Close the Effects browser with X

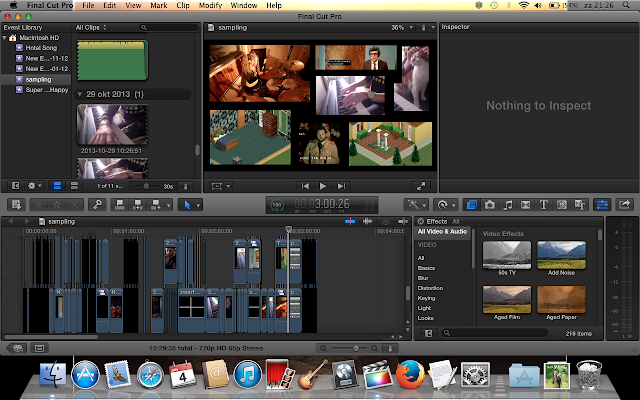point(420,222)
